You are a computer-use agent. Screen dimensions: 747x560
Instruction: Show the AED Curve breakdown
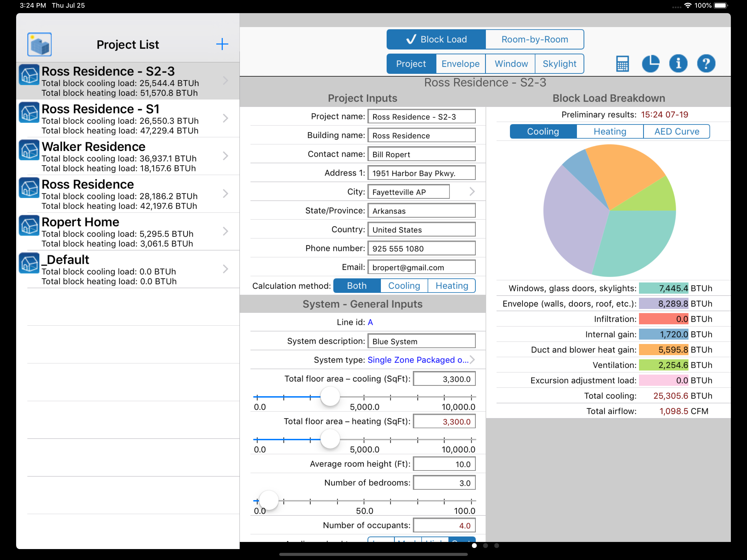coord(676,132)
